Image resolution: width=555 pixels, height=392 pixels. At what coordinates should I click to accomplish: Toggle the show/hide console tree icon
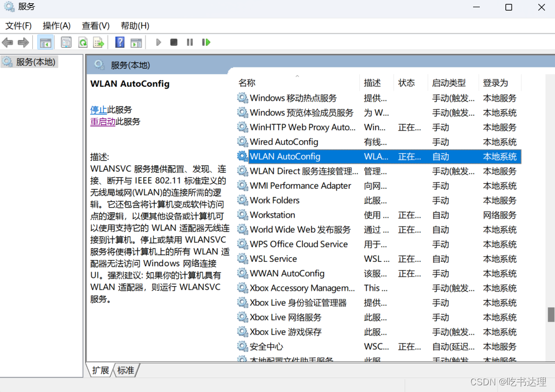coord(45,43)
